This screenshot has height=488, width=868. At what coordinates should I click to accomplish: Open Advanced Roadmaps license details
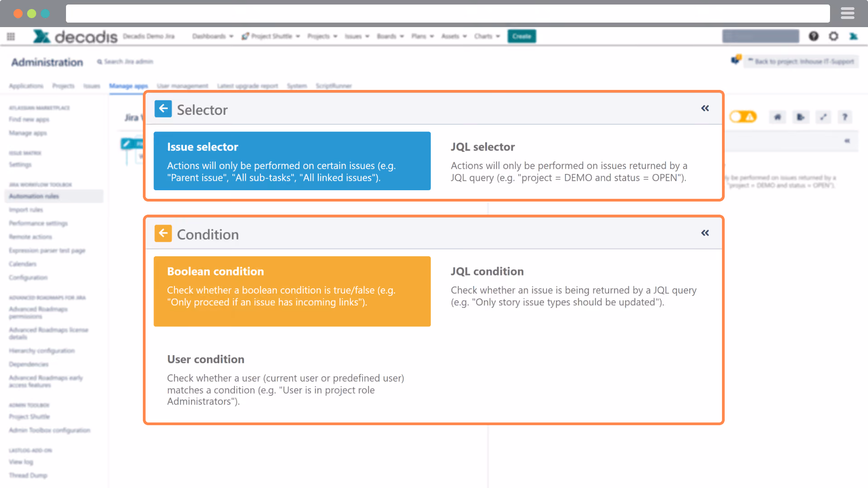pos(49,333)
